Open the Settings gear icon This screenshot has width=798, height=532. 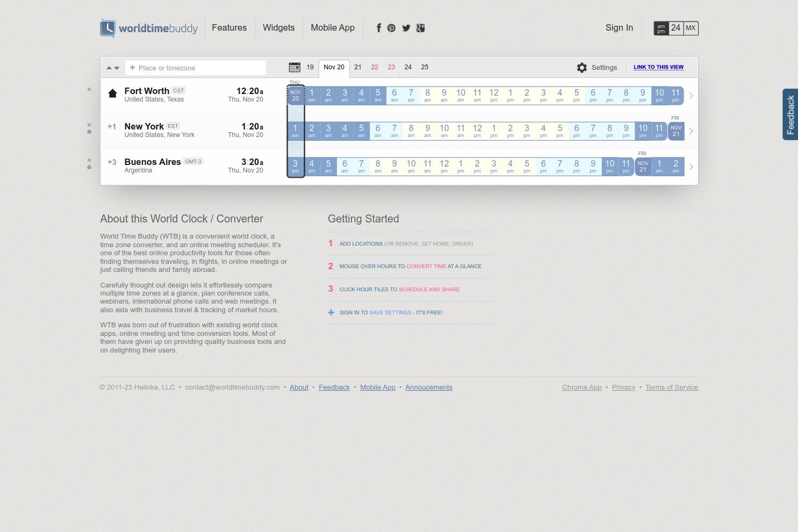point(582,68)
